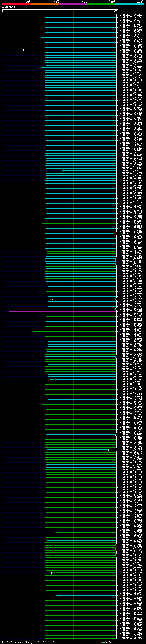Select the UniRef100_B6ABD1 label
This screenshot has height=644, width=146.
pos(131,324)
